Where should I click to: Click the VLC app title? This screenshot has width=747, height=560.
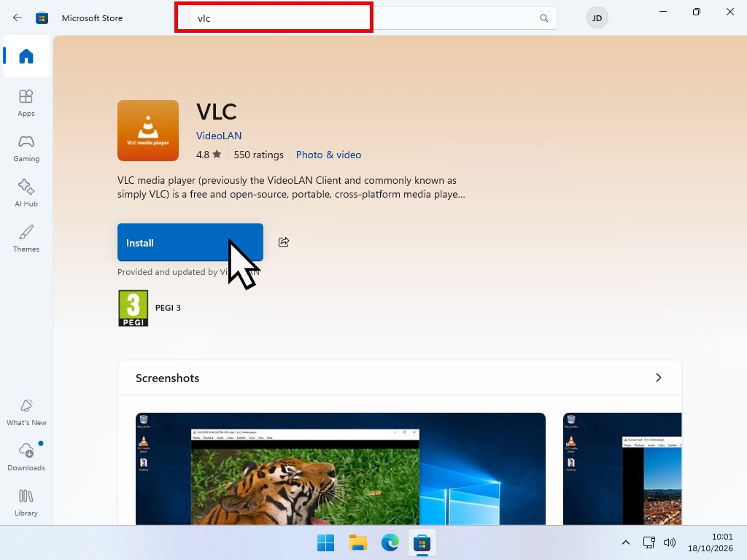216,112
